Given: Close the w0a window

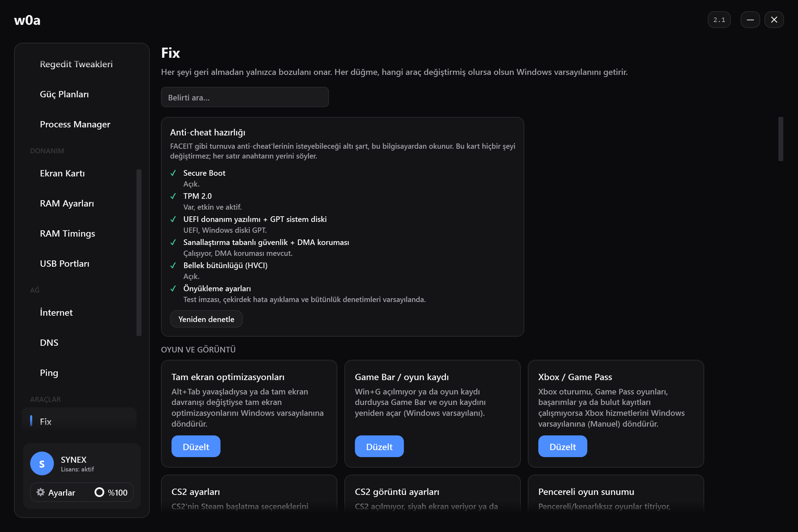Looking at the screenshot, I should coord(774,20).
